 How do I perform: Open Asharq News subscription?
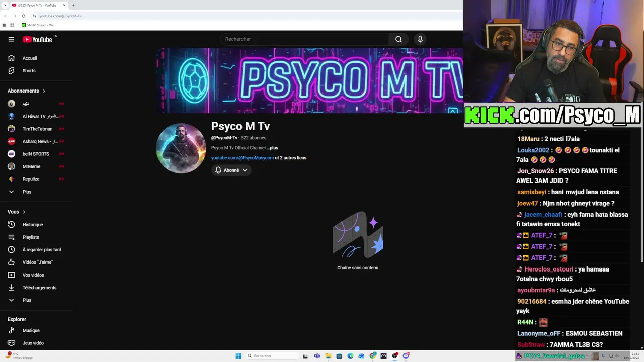pos(36,141)
